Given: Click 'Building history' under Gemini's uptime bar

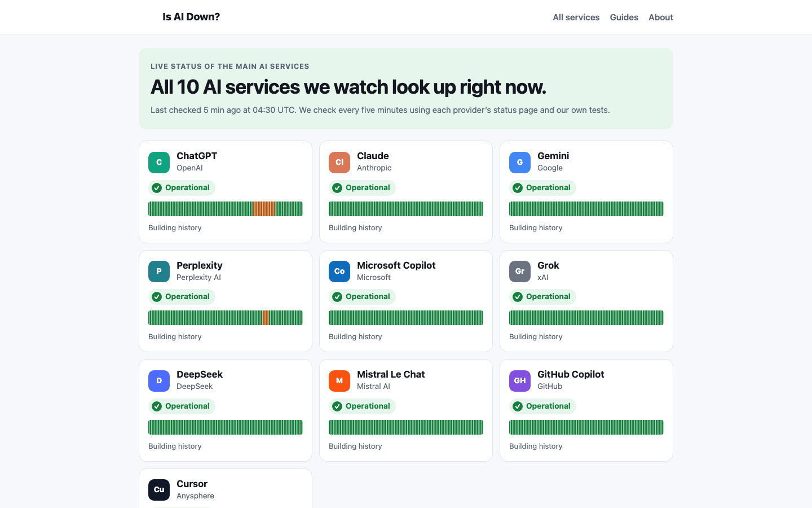Looking at the screenshot, I should click(x=536, y=228).
